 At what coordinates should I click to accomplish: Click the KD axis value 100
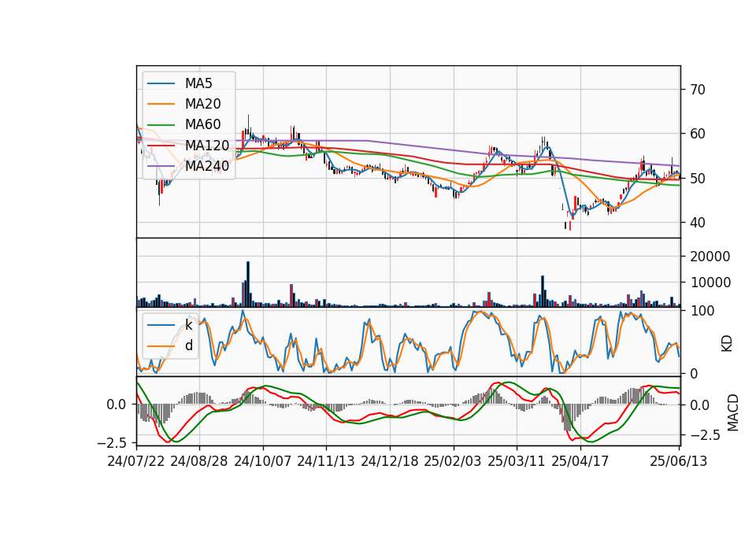702,312
